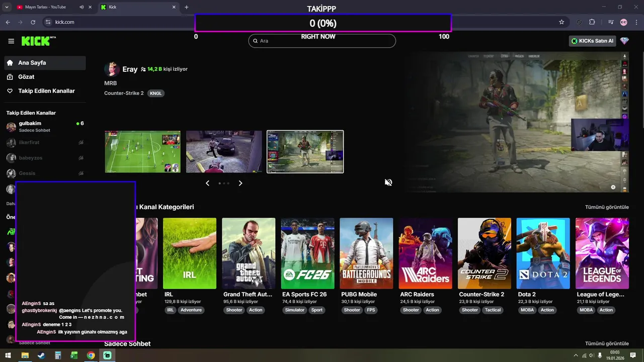View site information icon in address bar
Image resolution: width=644 pixels, height=362 pixels.
[48, 22]
